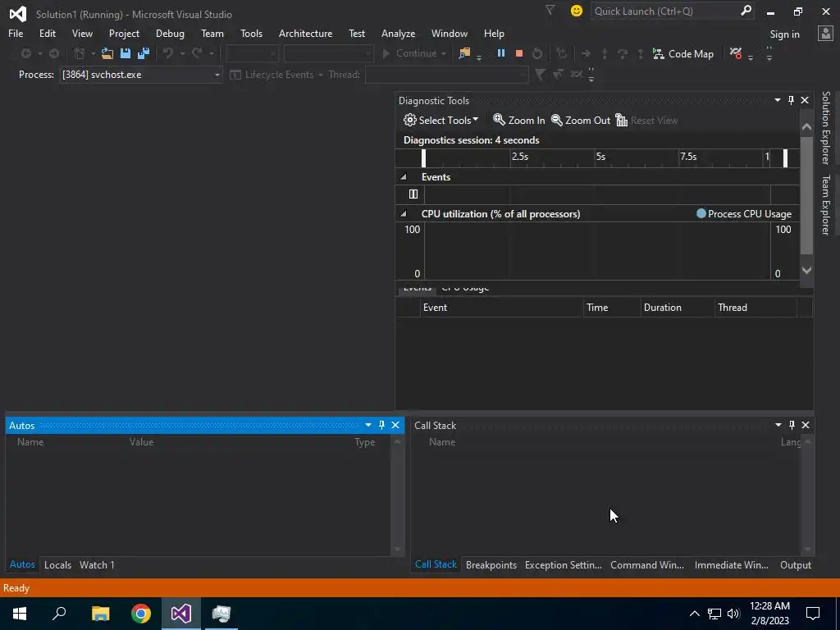Click Reset View in Diagnostic Tools
Image resolution: width=840 pixels, height=630 pixels.
tap(646, 120)
